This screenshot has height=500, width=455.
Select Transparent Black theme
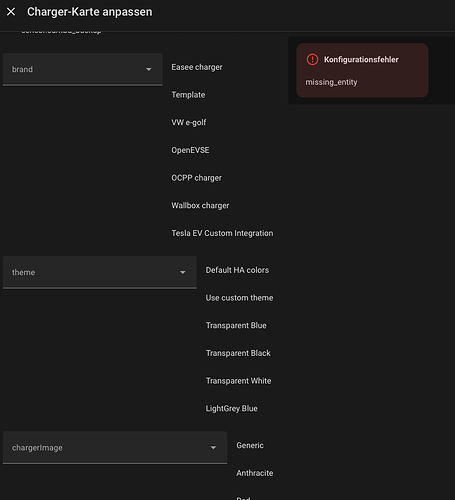pyautogui.click(x=238, y=353)
